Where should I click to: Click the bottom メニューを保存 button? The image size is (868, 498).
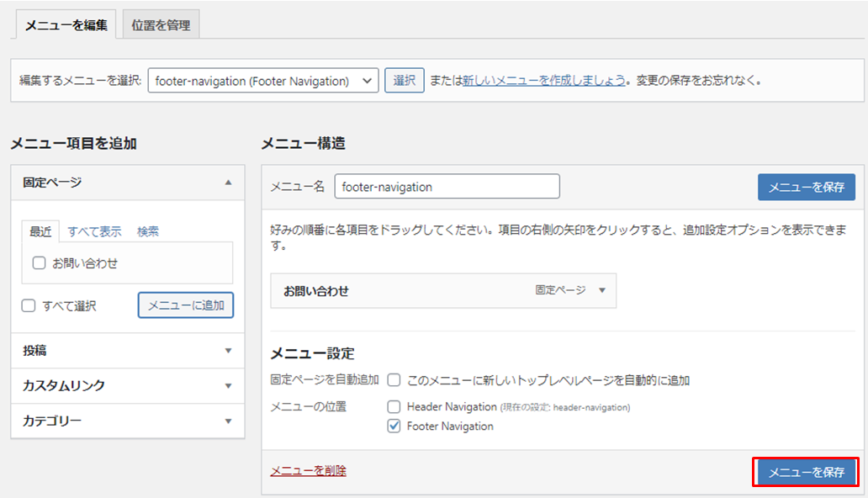click(806, 472)
